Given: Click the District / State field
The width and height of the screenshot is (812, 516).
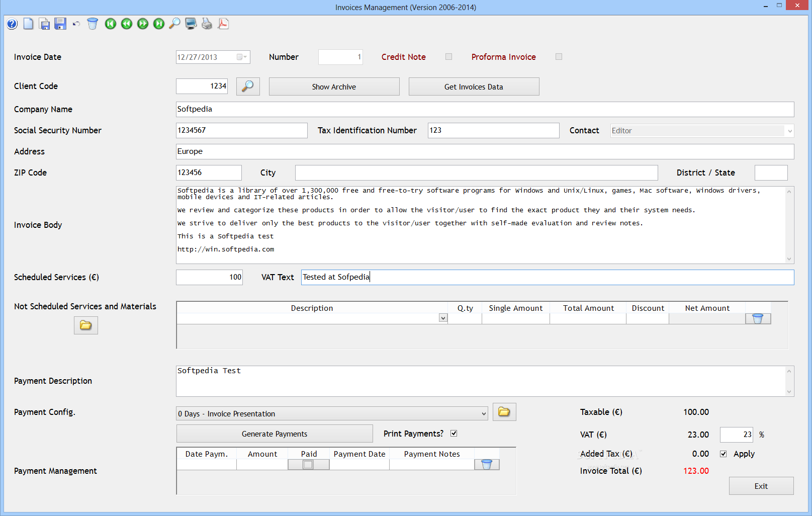Looking at the screenshot, I should click(x=771, y=173).
